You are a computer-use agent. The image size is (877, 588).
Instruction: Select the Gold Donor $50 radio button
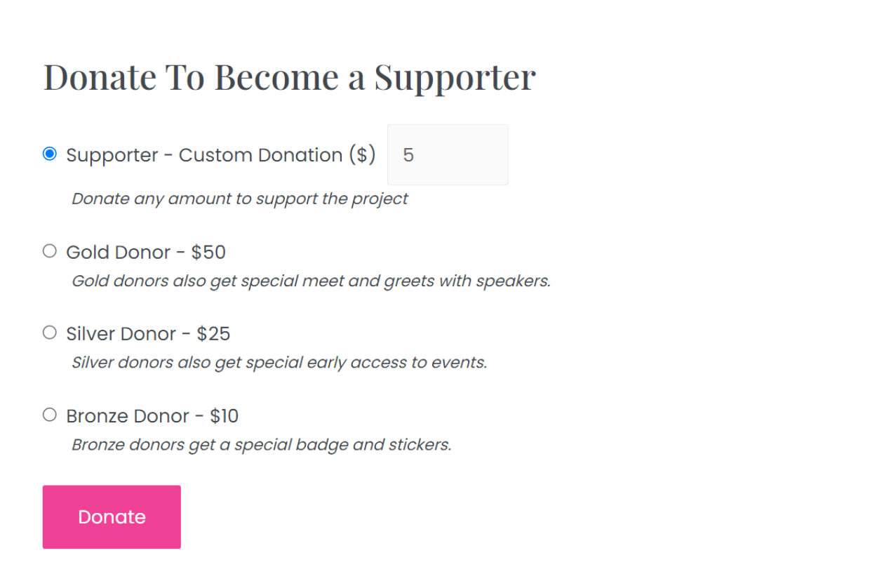(x=49, y=250)
